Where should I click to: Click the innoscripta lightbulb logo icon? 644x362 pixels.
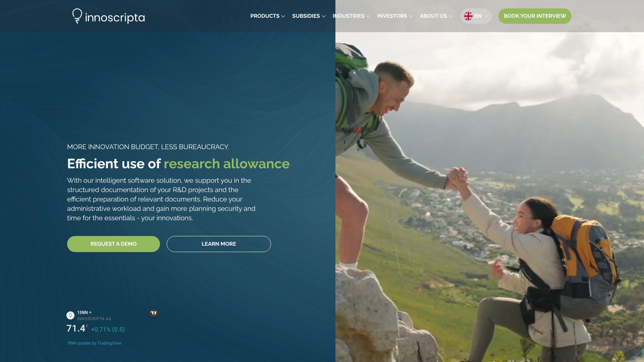[x=77, y=16]
